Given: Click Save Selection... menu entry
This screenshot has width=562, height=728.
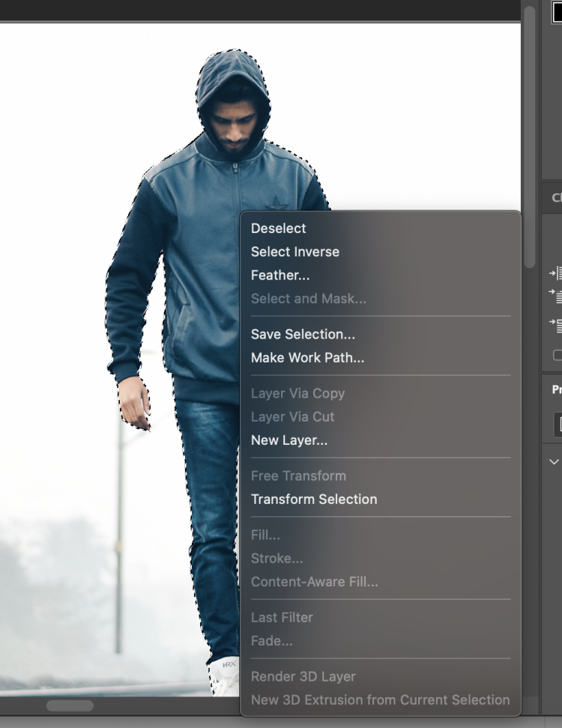Looking at the screenshot, I should point(303,334).
